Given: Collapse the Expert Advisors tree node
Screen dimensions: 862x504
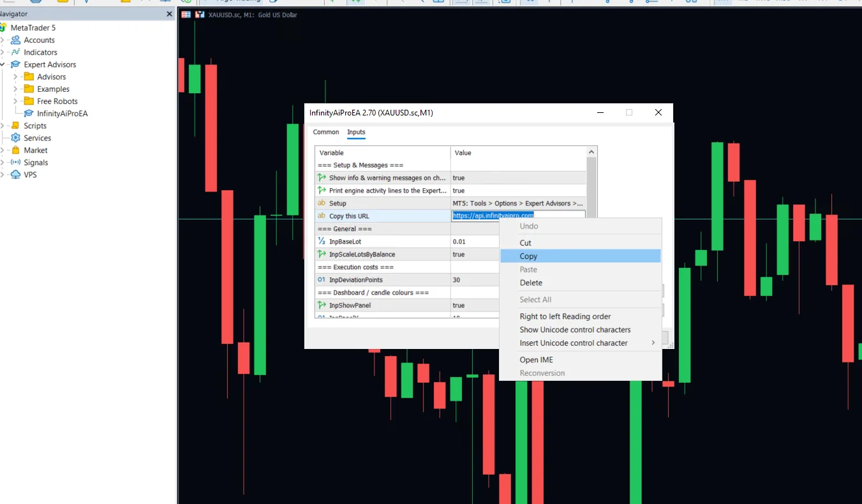Looking at the screenshot, I should click(3, 64).
